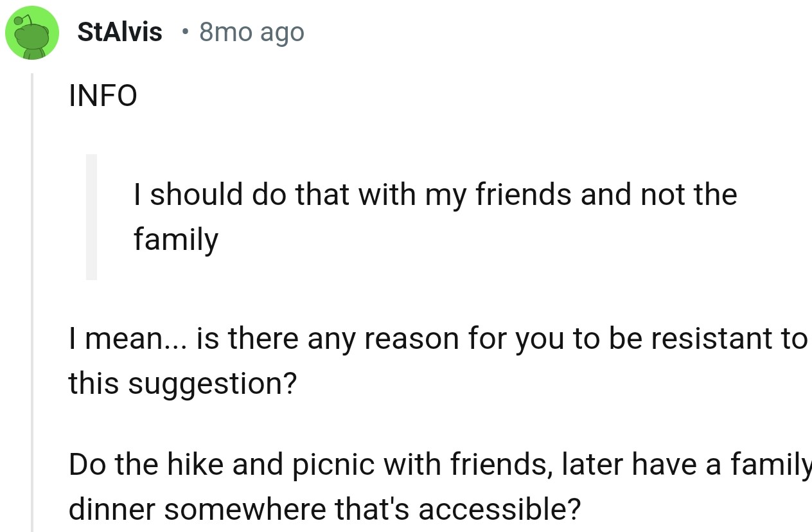Image resolution: width=812 pixels, height=532 pixels.
Task: Click "I mean..." starting the reply paragraph
Action: 128,339
